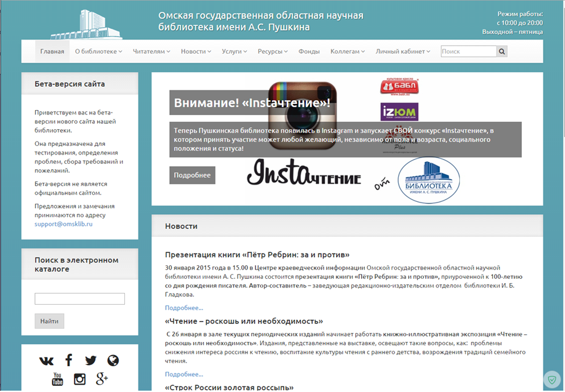Open the Google Plus icon
This screenshot has height=392, width=565.
(x=102, y=378)
